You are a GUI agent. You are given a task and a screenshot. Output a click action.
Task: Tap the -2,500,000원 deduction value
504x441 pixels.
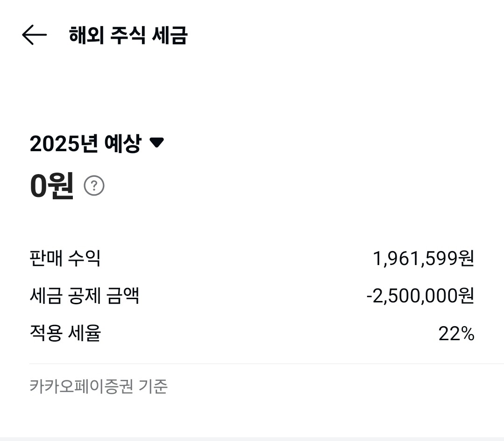(x=420, y=296)
